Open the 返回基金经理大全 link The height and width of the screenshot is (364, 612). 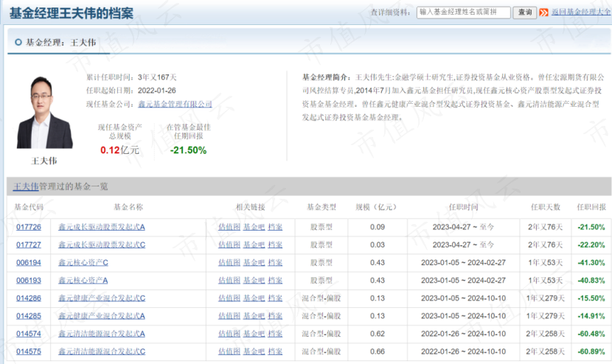point(581,12)
